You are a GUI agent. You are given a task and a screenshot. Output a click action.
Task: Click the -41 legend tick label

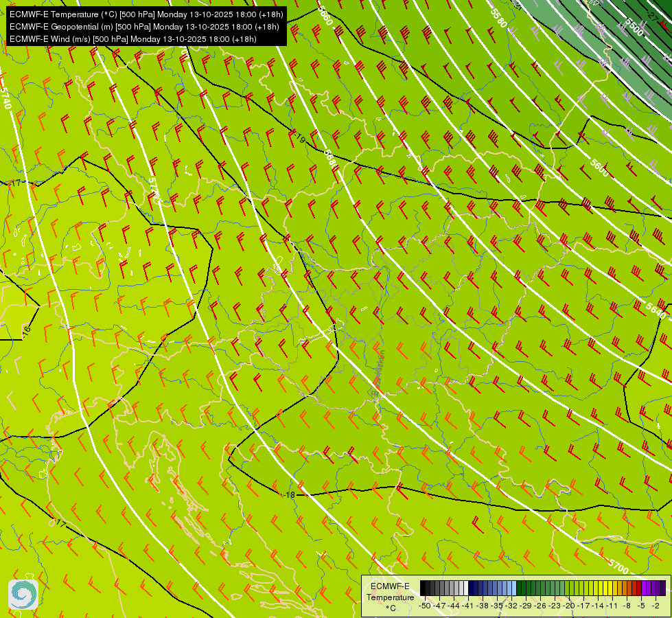468,606
